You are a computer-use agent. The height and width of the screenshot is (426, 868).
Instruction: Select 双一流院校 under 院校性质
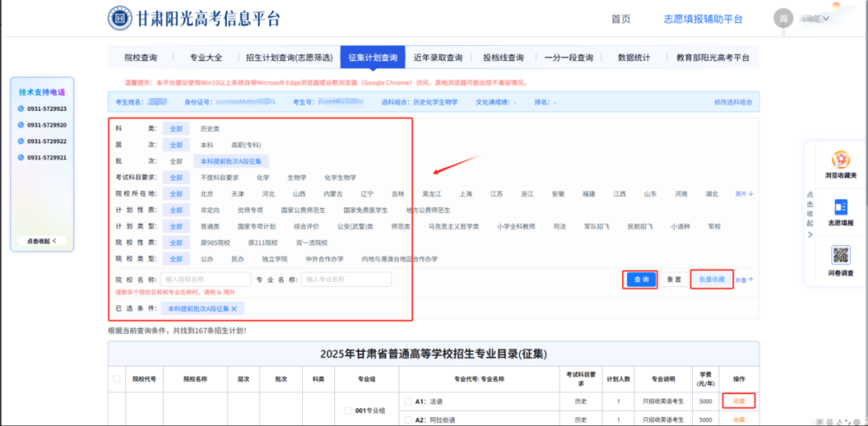(312, 243)
